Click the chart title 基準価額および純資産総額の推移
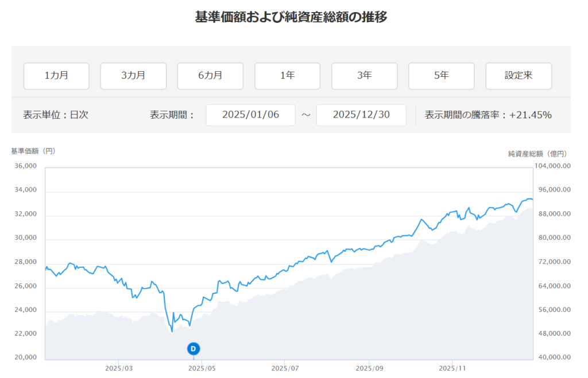 [x=291, y=17]
